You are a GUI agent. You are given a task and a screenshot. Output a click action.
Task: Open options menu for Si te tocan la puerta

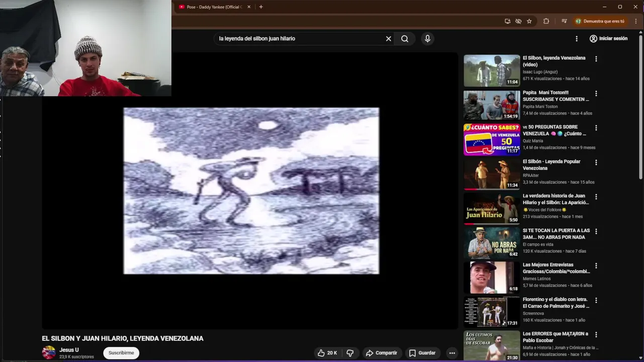596,231
